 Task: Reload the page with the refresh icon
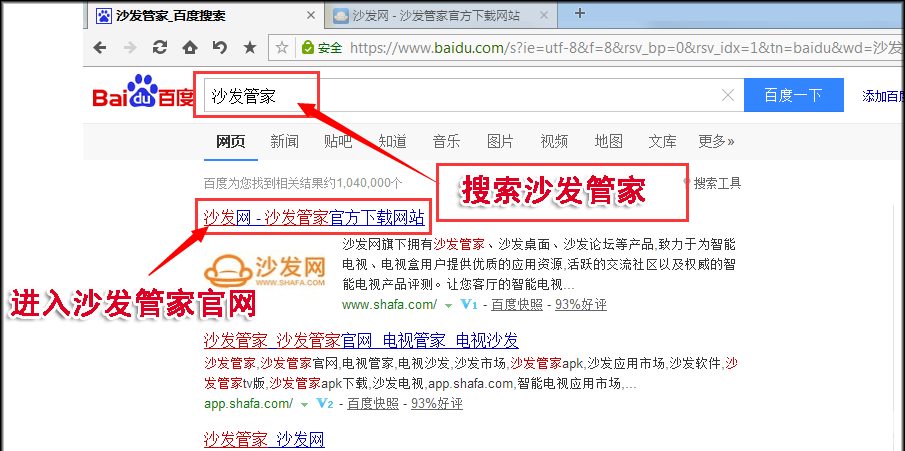coord(160,47)
